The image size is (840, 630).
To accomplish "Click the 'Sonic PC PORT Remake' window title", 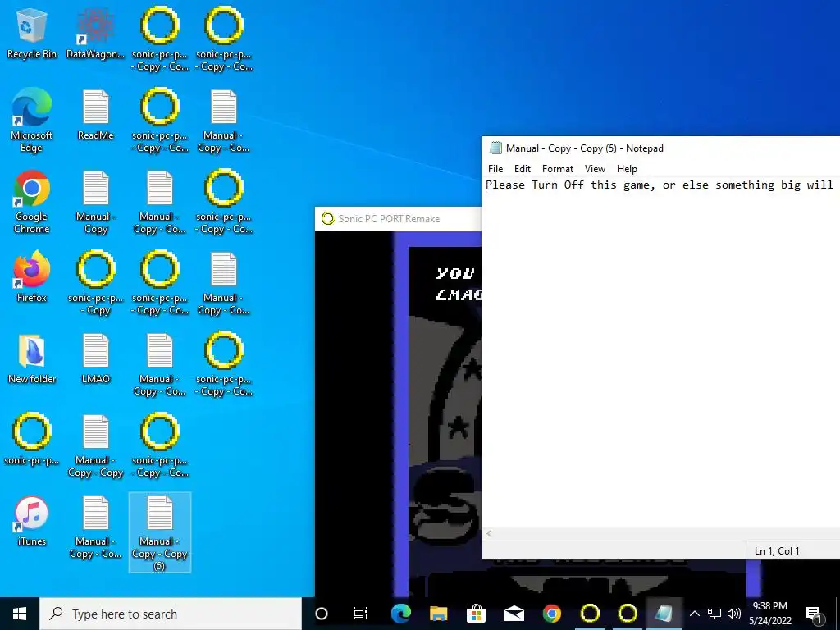I will (389, 218).
